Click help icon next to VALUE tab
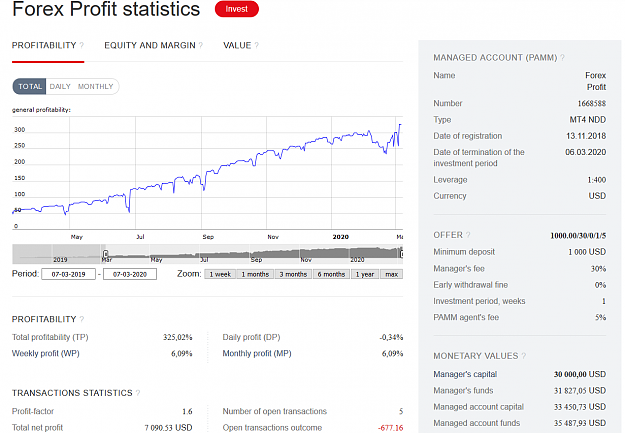 (257, 45)
